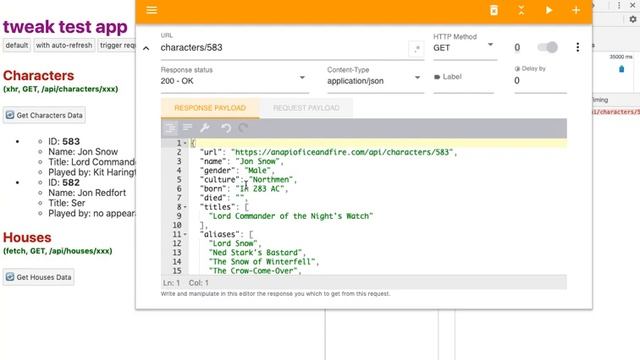
Task: Click the Get Houses Data button
Action: click(39, 277)
